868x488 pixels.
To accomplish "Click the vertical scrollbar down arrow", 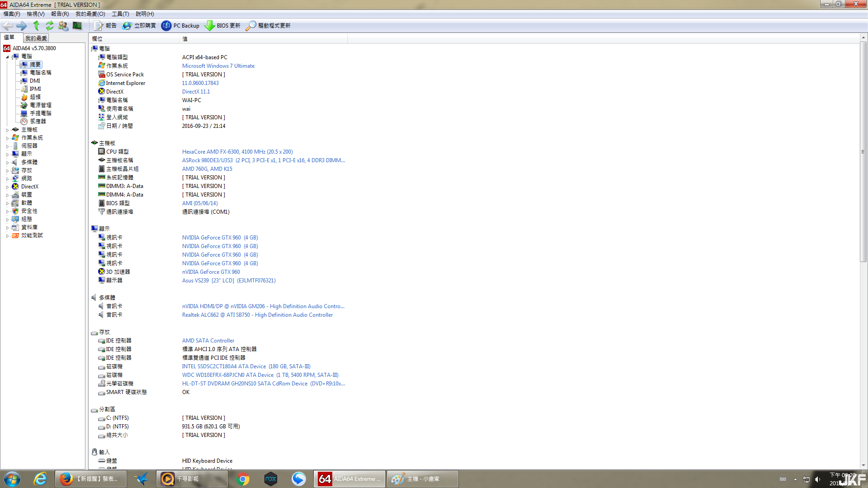I will (x=863, y=465).
